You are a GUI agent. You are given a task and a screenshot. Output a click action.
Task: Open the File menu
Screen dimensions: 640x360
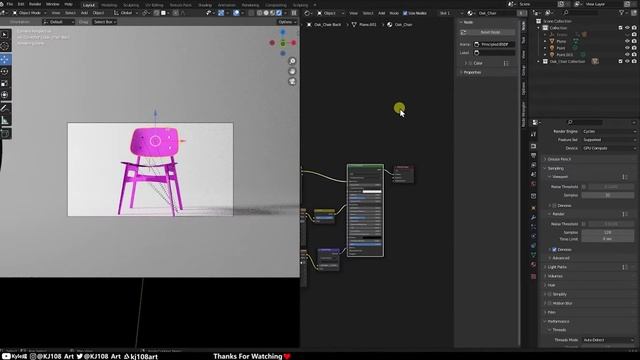[x=9, y=4]
